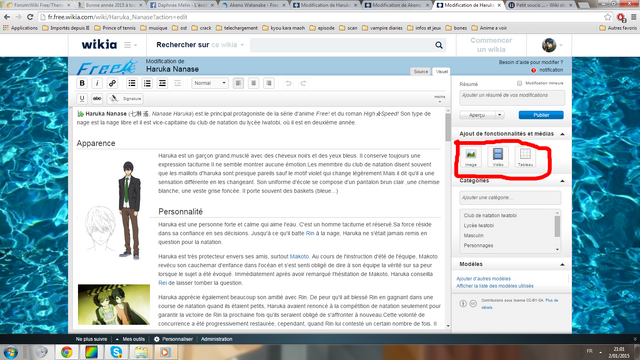640x360 pixels.
Task: Undo the last edit
Action: coord(288,83)
